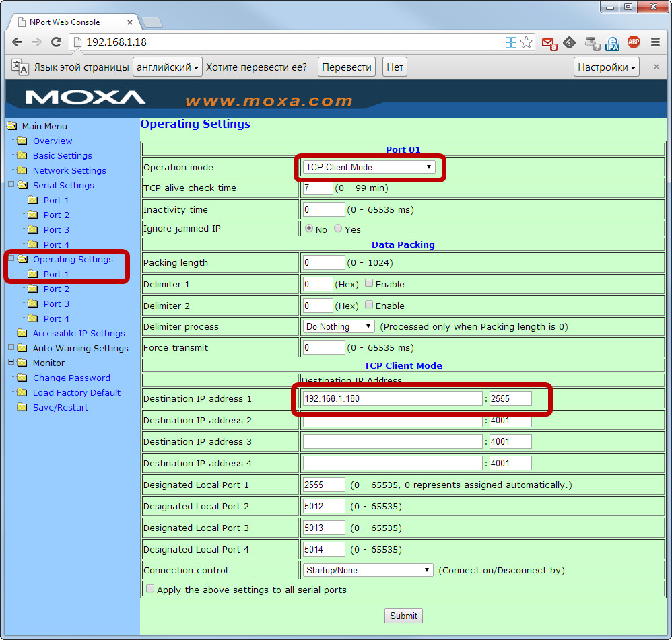The height and width of the screenshot is (640, 672).
Task: Open the Delimiter process dropdown
Action: tap(339, 326)
